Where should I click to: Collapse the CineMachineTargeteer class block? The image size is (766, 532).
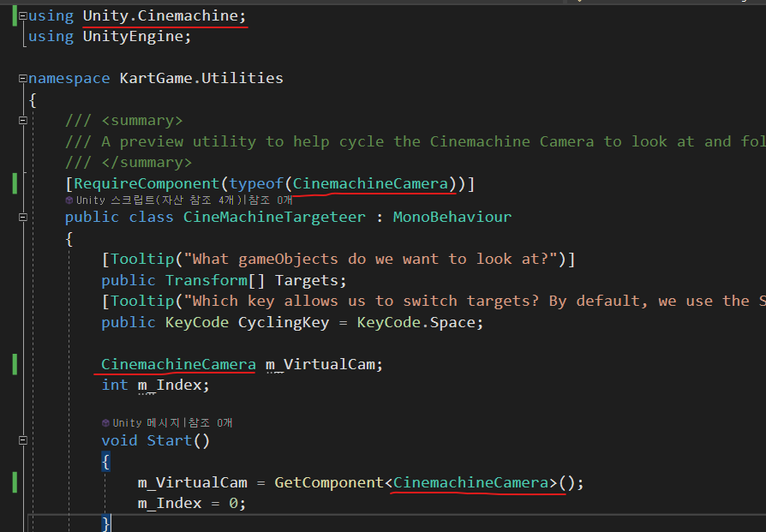[22, 217]
